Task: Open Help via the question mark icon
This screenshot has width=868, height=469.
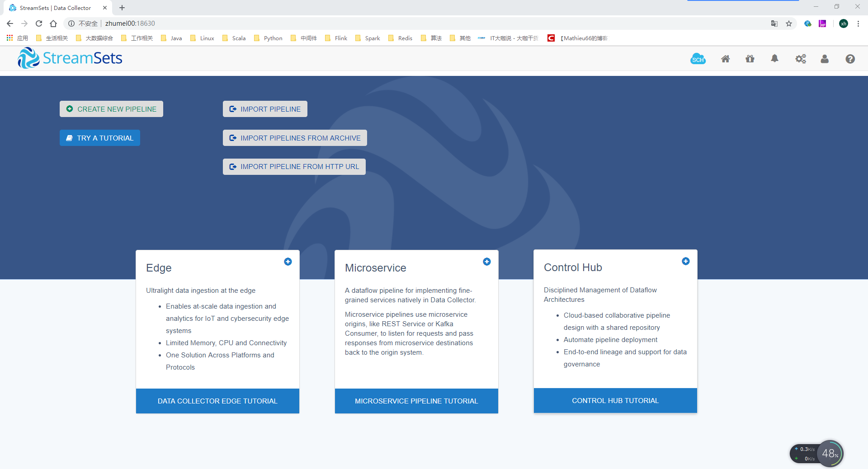Action: point(850,59)
